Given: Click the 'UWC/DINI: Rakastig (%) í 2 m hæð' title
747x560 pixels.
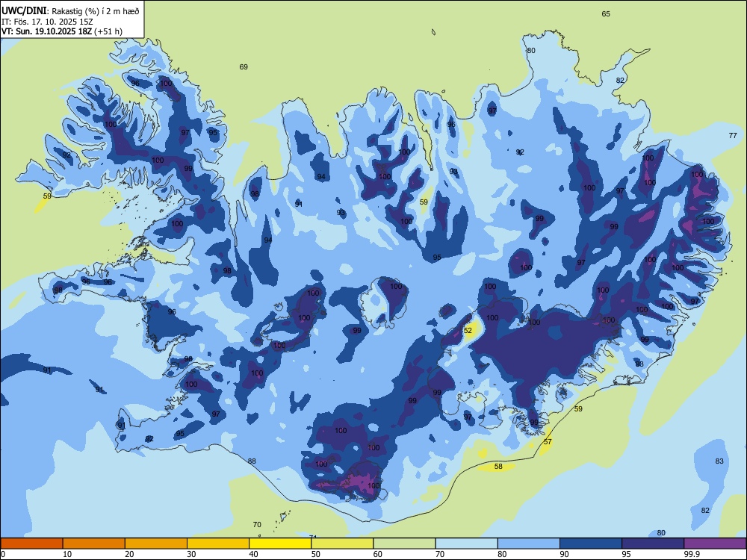Looking at the screenshot, I should click(70, 10).
